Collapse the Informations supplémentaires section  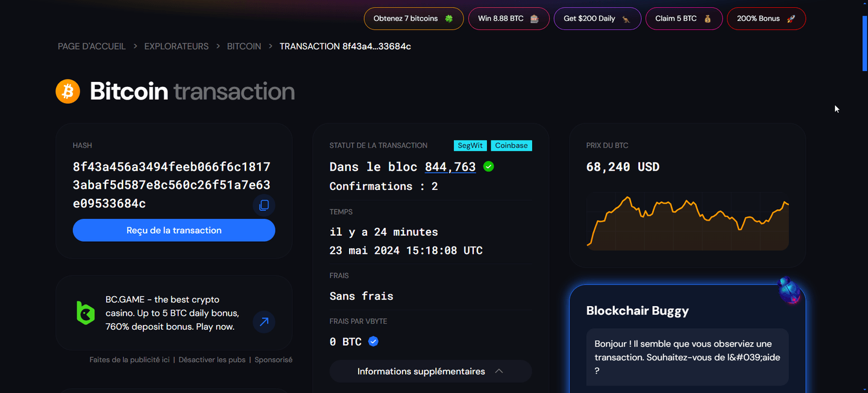point(498,371)
